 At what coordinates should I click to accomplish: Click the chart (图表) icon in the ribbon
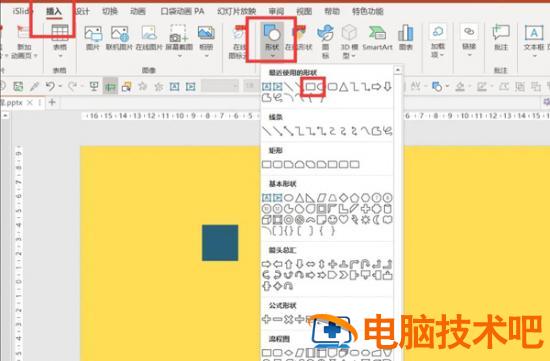(405, 38)
